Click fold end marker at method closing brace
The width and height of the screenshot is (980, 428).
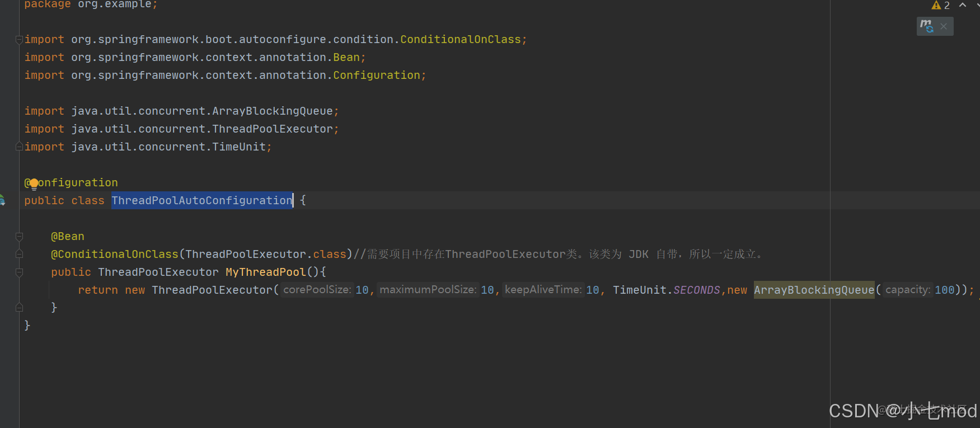coord(19,307)
